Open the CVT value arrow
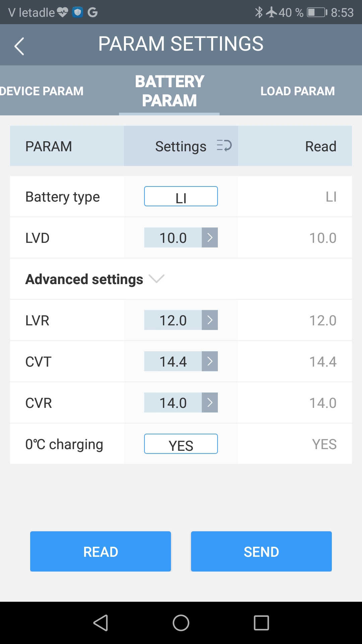The width and height of the screenshot is (362, 644). click(x=210, y=361)
